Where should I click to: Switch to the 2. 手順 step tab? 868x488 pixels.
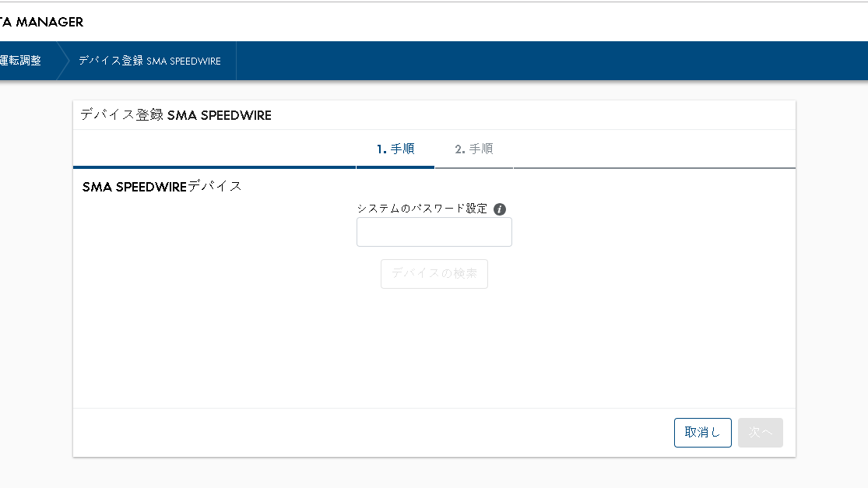474,149
